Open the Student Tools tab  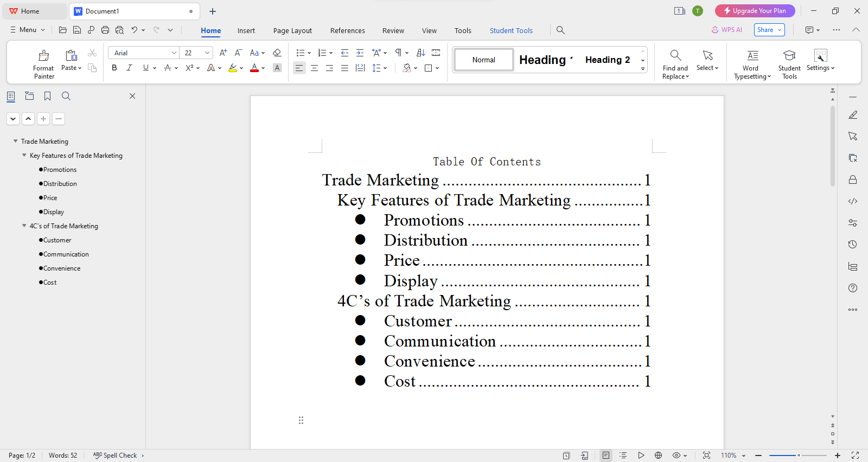(x=511, y=30)
